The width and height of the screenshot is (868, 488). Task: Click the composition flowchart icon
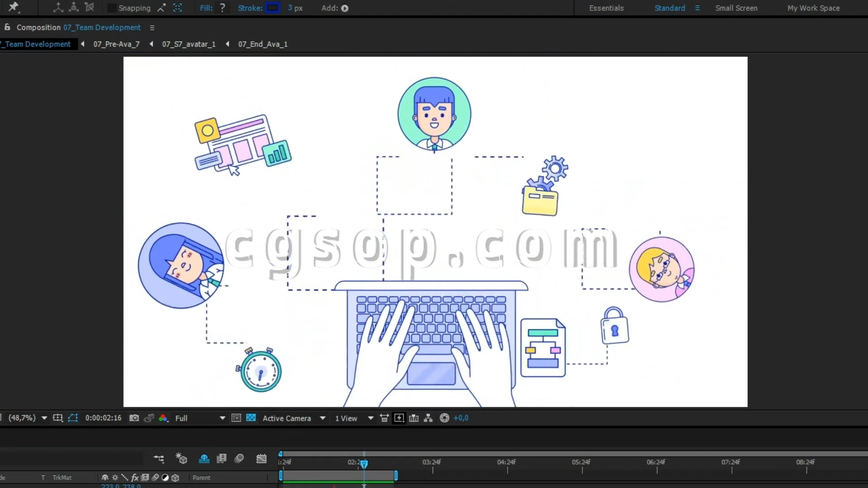[428, 418]
